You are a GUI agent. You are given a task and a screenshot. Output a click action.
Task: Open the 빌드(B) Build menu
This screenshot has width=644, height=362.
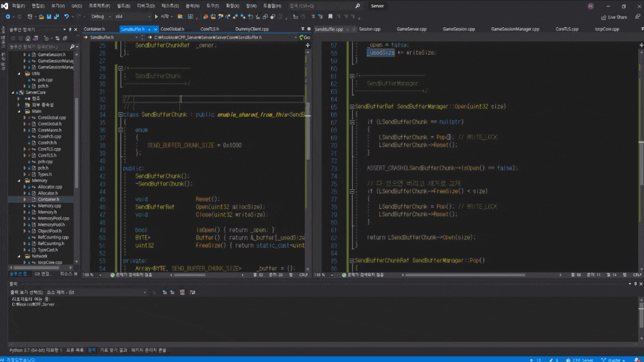(123, 6)
